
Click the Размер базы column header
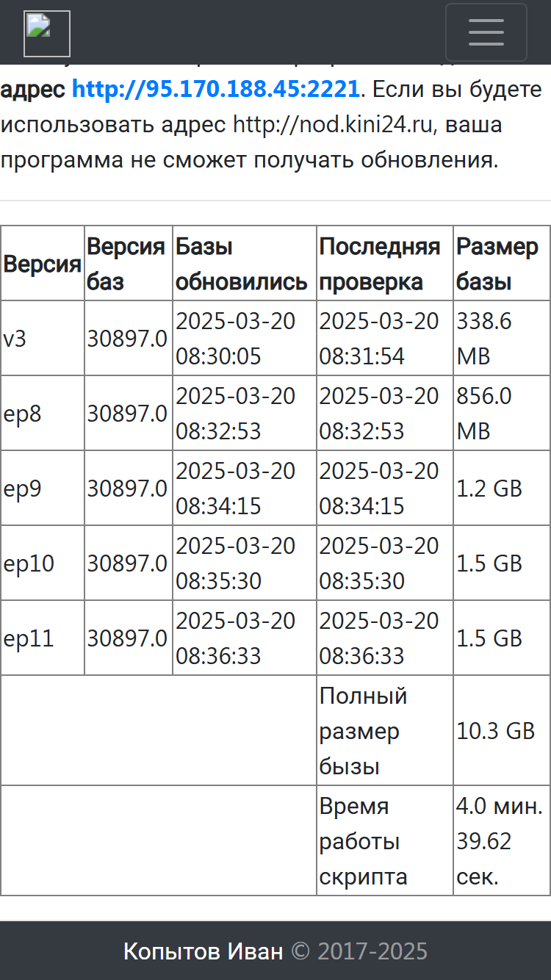tap(502, 264)
